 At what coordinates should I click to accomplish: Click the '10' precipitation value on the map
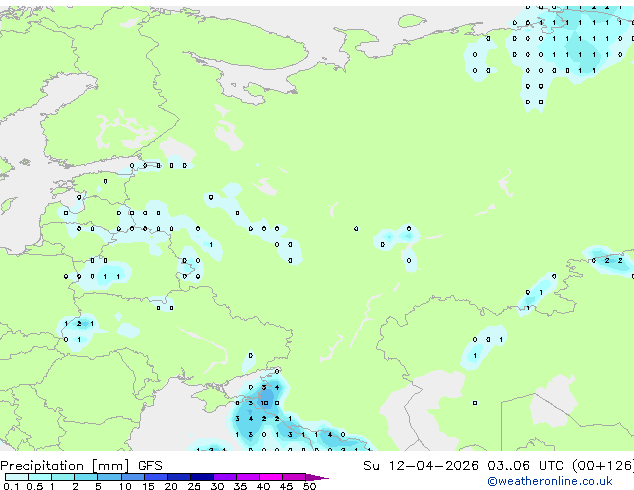click(x=264, y=403)
